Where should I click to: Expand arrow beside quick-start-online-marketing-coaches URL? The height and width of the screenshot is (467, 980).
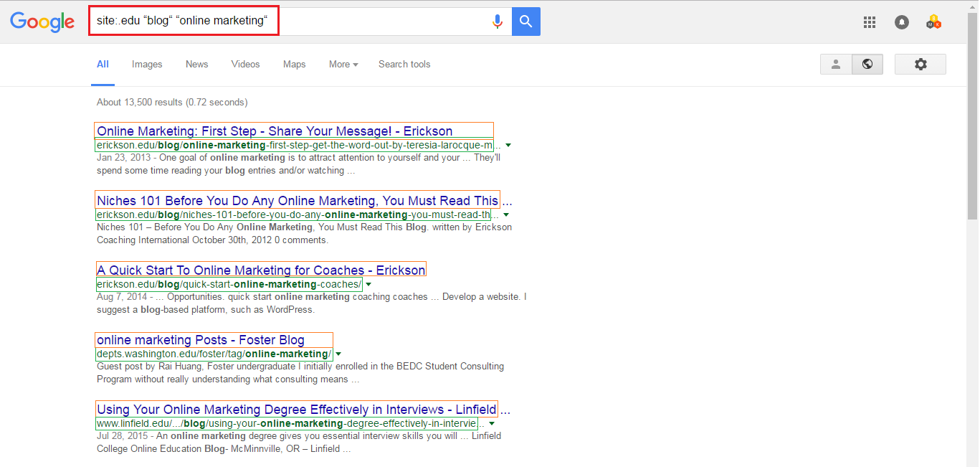(368, 285)
